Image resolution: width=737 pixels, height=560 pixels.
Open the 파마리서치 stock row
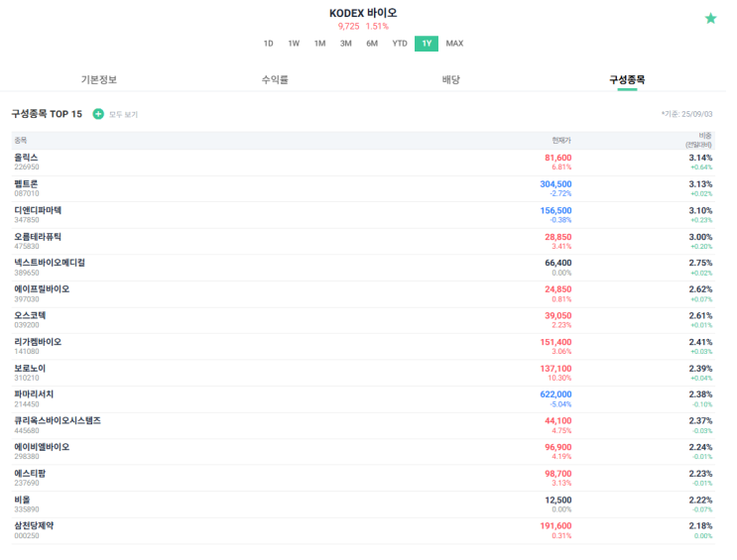(x=363, y=399)
